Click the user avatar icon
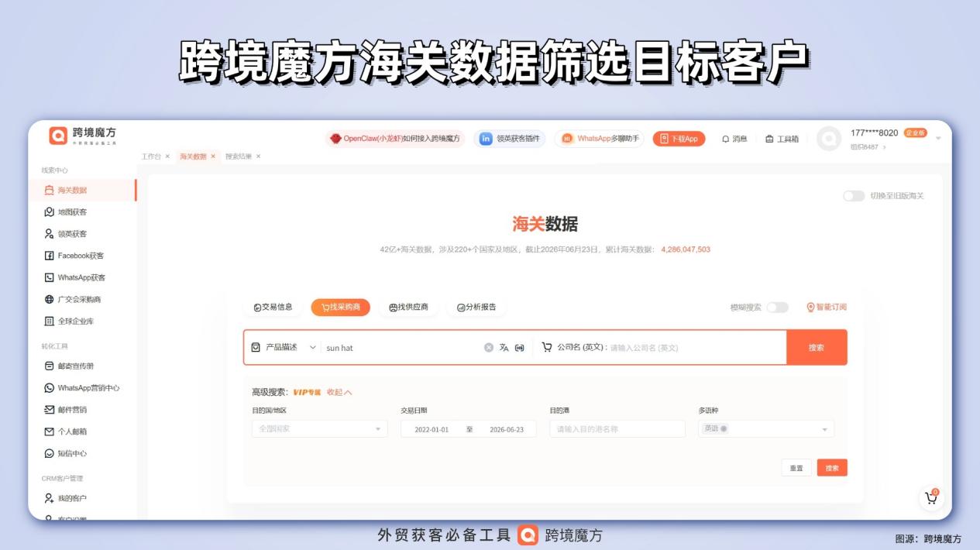Image resolution: width=980 pixels, height=550 pixels. point(829,139)
